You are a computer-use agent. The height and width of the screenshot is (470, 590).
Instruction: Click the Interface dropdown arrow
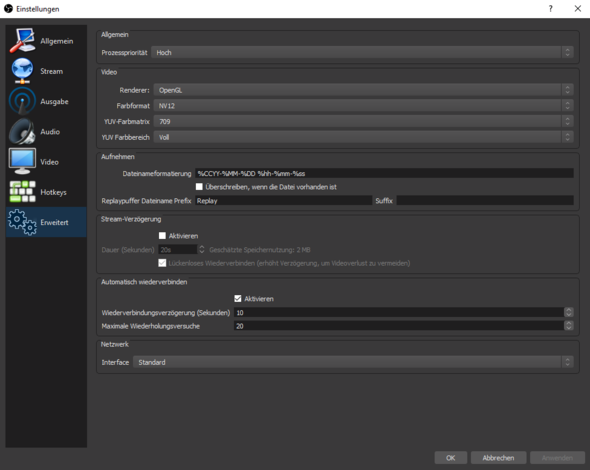[567, 362]
